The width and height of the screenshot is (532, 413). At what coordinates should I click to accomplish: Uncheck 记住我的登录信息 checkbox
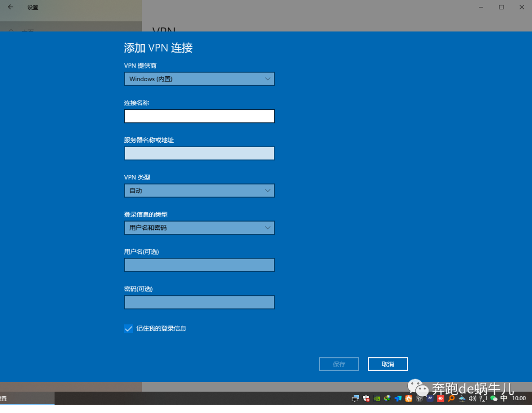point(129,328)
